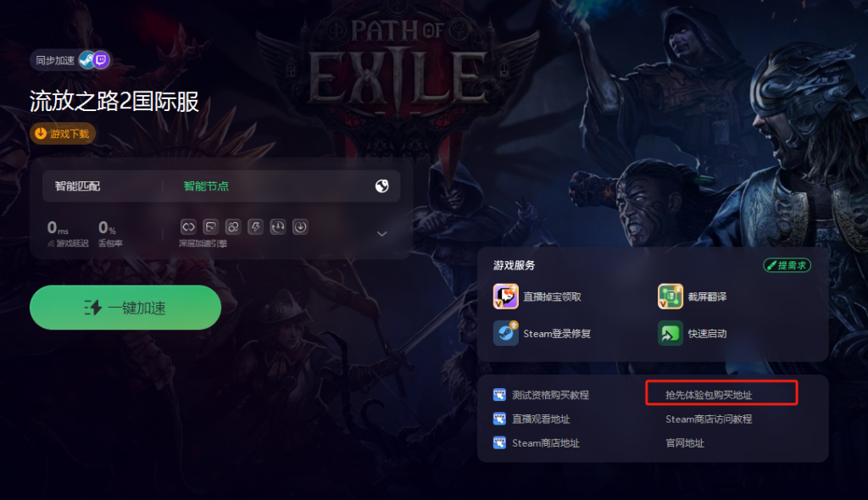Open the 智能节点 node selector
The height and width of the screenshot is (500, 868).
tap(206, 186)
